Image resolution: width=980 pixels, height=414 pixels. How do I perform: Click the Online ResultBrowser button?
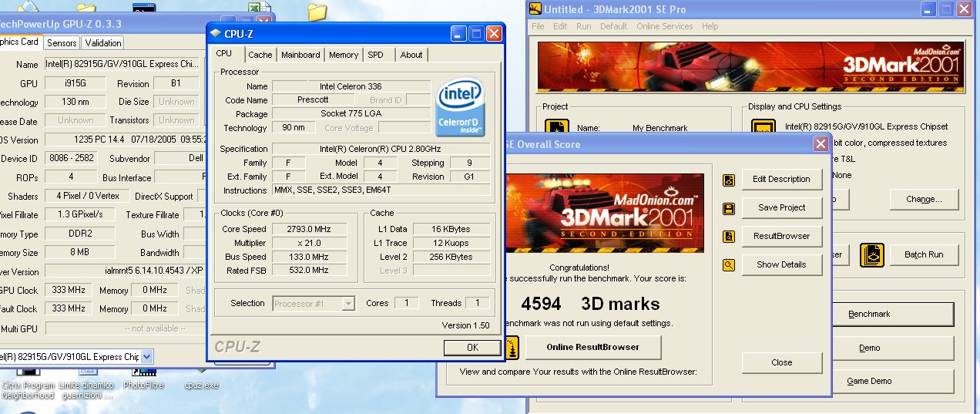click(593, 347)
